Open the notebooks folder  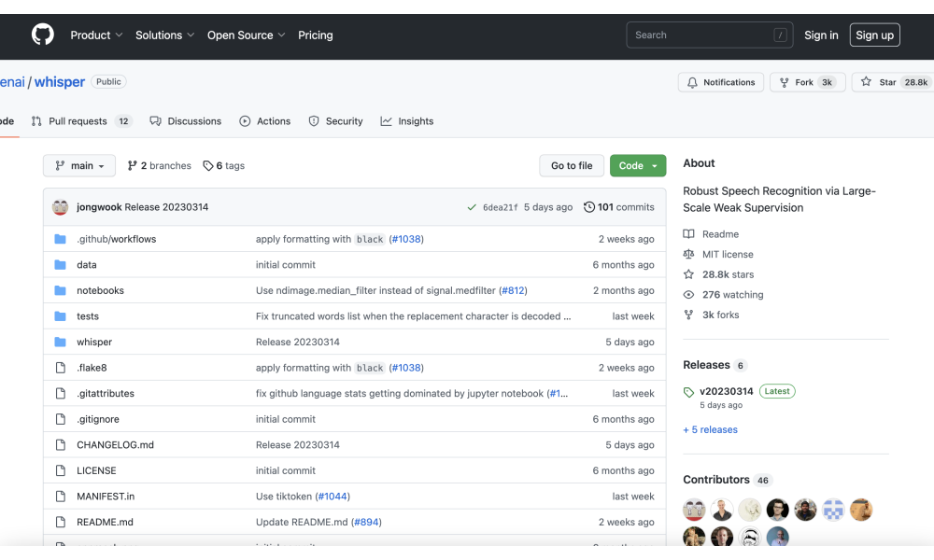coord(100,290)
